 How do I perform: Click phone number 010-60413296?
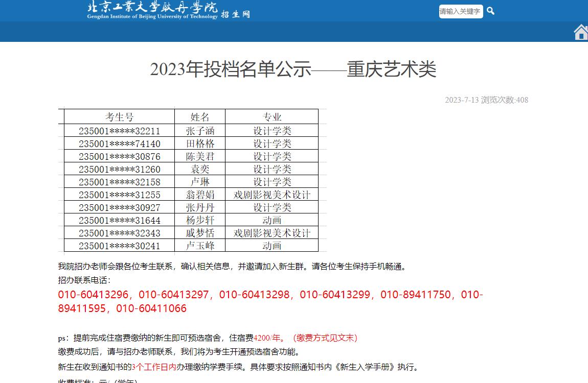point(94,295)
